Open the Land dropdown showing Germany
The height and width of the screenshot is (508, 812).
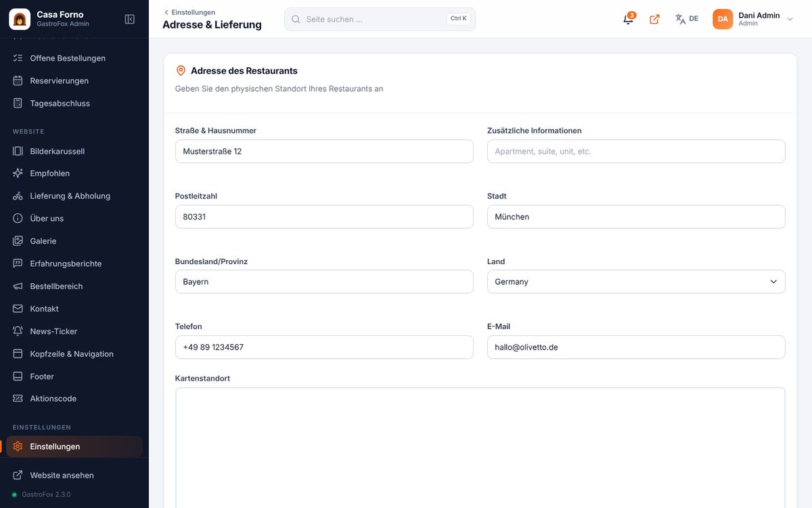[636, 282]
